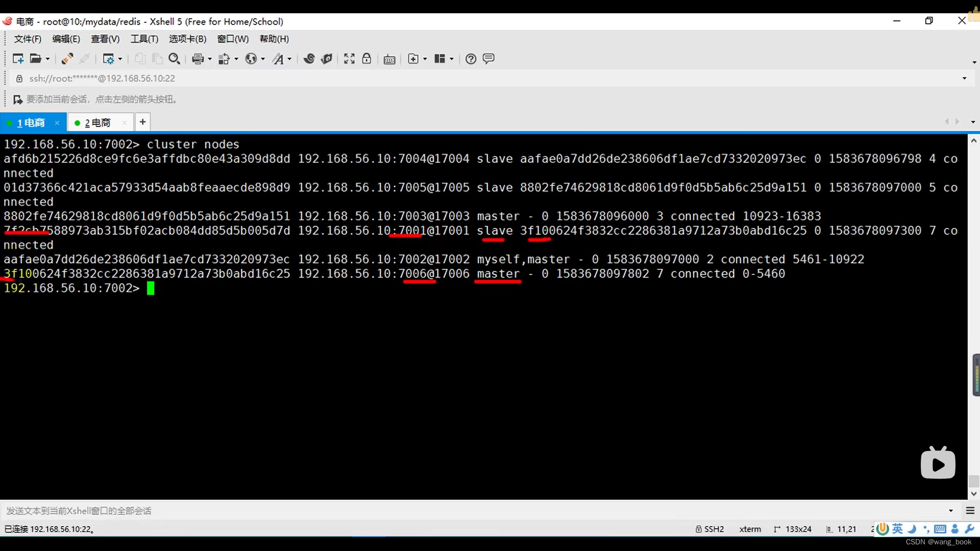Viewport: 980px width, 551px height.
Task: Launch Xftp with the swirl icon
Action: click(309, 59)
